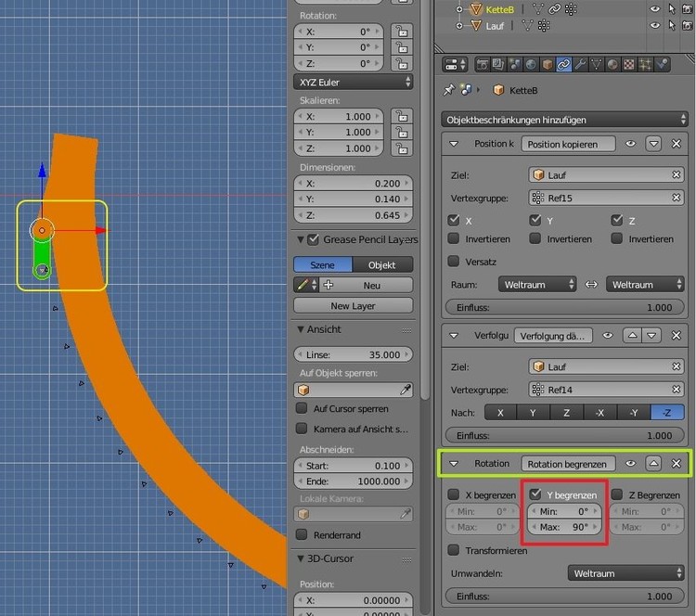Viewport: 696px width, 616px height.
Task: Move the Verfolgung dämpfen constraint up
Action: (632, 336)
